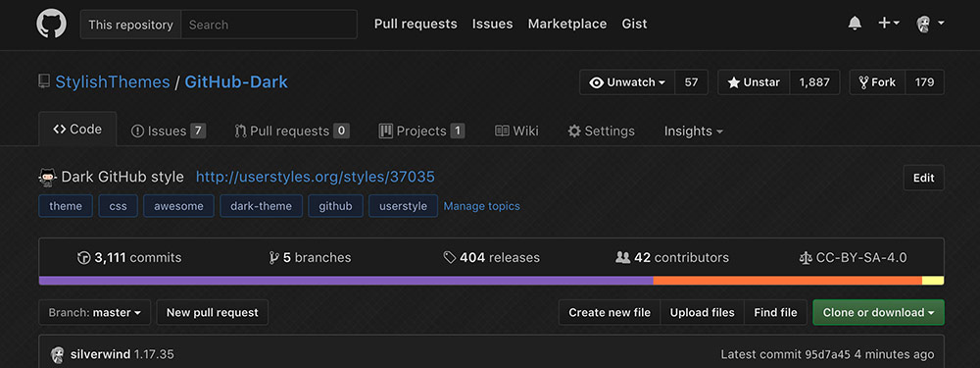Select the css topic tag
Image resolution: width=980 pixels, height=368 pixels.
coord(119,206)
